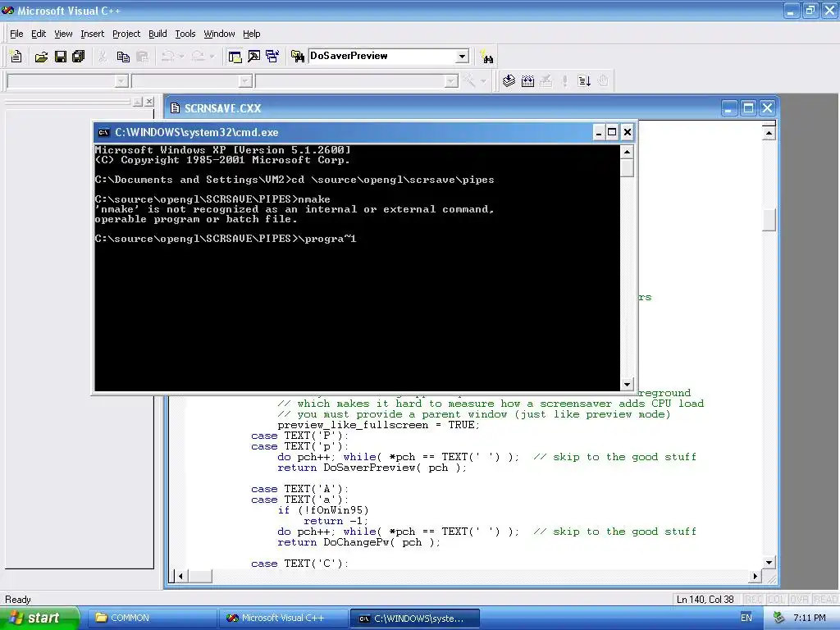840x630 pixels.
Task: Open the Undo history dropdown arrow
Action: 181,57
